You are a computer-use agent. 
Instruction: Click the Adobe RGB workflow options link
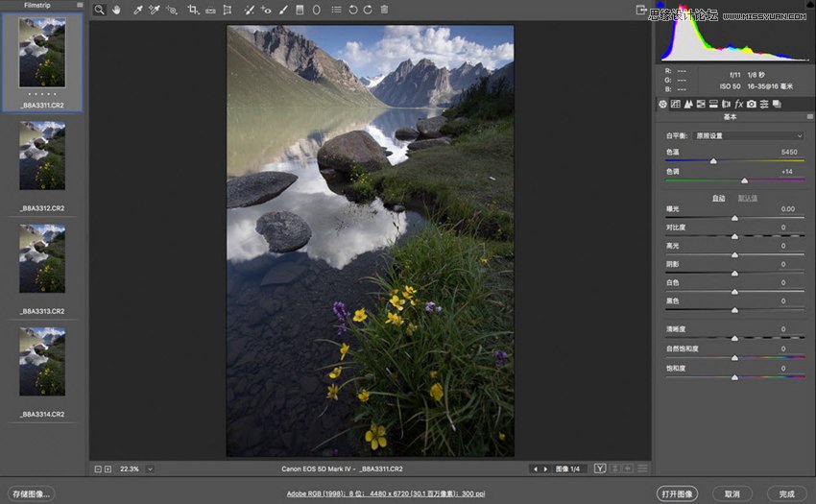coord(385,493)
